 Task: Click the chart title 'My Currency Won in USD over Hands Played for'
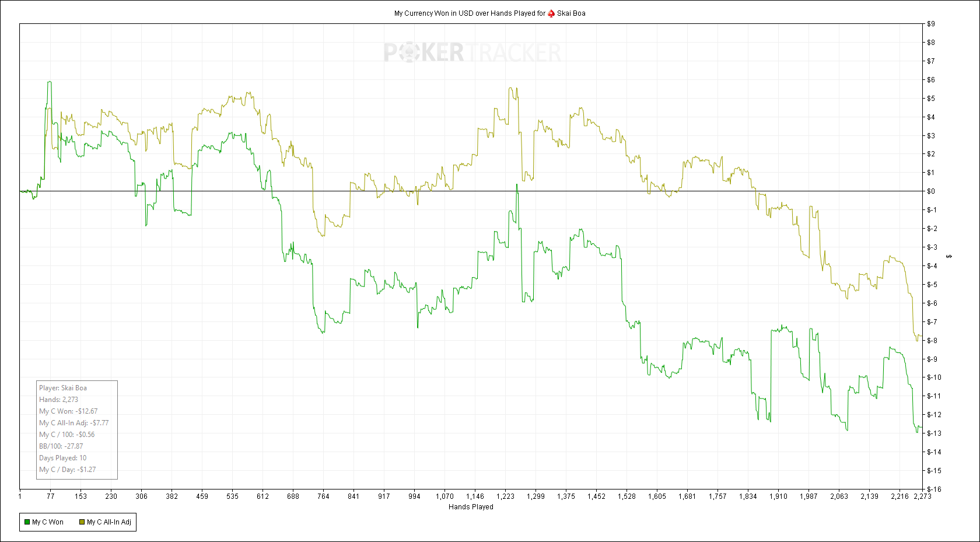point(470,13)
